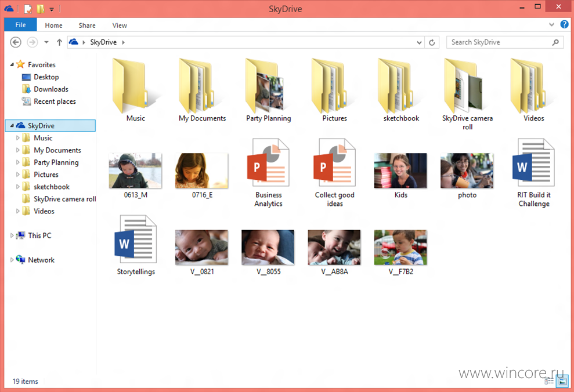Collapse the Favorites tree section
Screen dimensions: 574x392
pyautogui.click(x=12, y=64)
